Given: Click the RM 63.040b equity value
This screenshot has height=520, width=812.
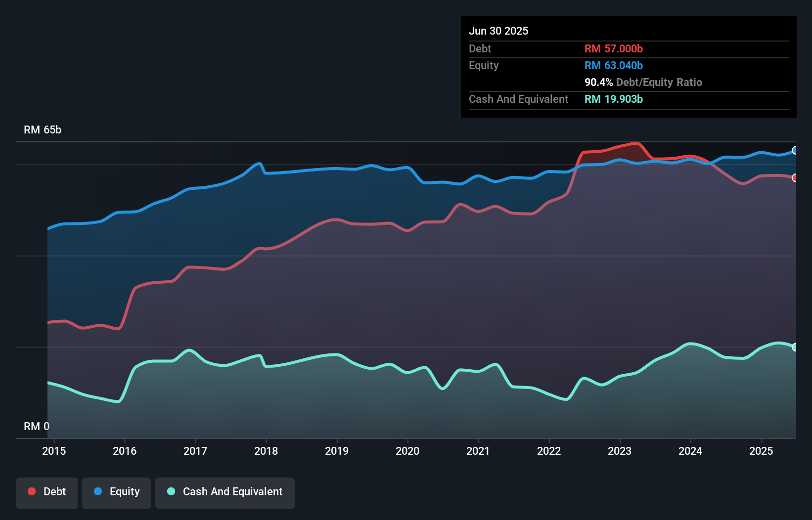Looking at the screenshot, I should pos(614,65).
